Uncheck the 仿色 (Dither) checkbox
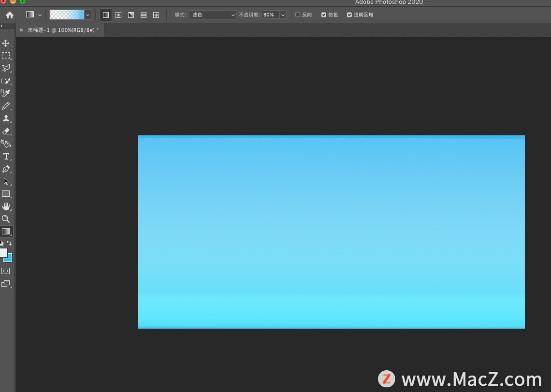This screenshot has width=551, height=392. [x=324, y=15]
